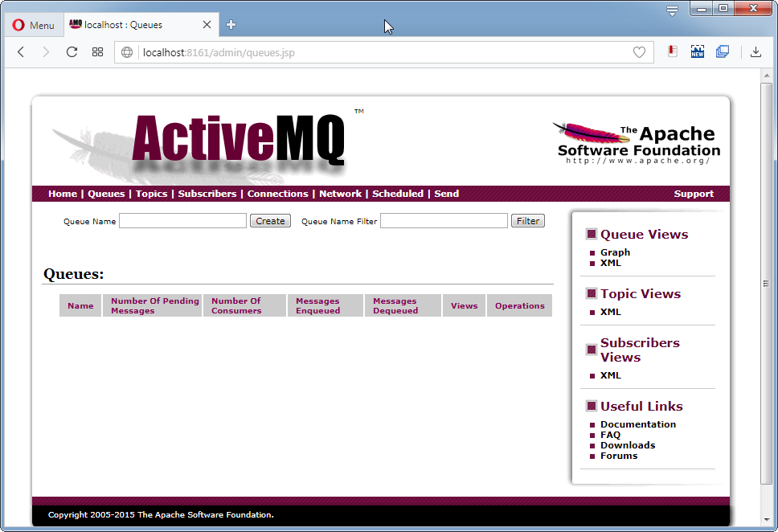Open the Subscribers navigation item
This screenshot has height=532, width=778.
(x=207, y=194)
